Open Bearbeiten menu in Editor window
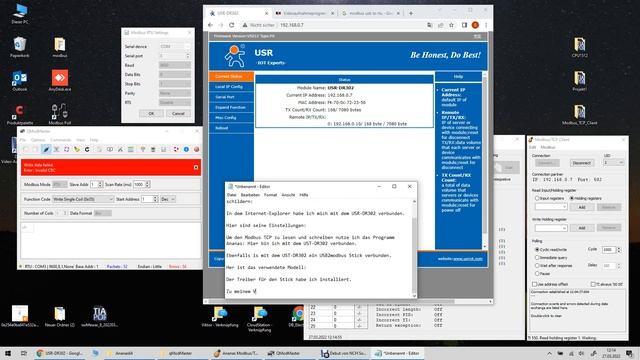Screen dimensions: 640x360 (250, 195)
